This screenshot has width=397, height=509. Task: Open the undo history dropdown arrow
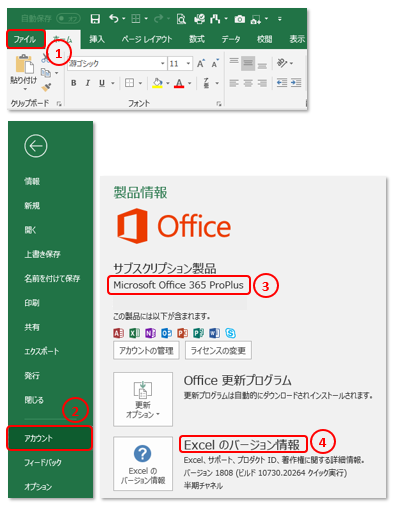pos(124,19)
